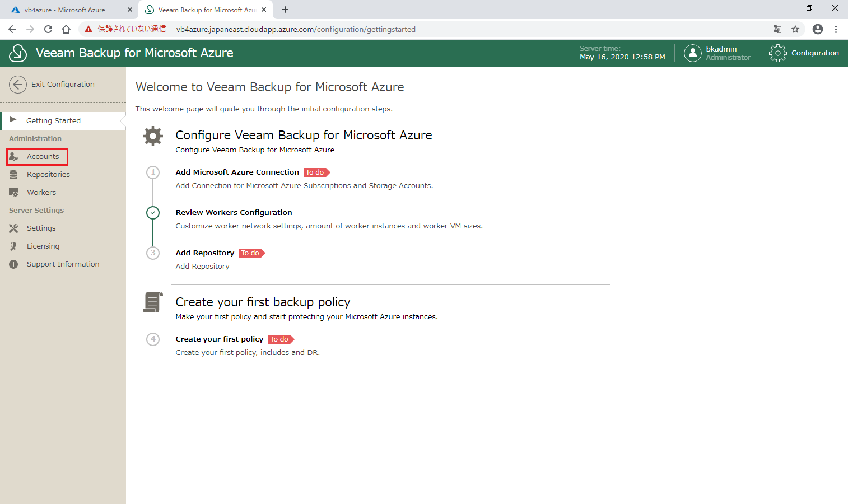Bookmark this page with star icon

pos(795,29)
